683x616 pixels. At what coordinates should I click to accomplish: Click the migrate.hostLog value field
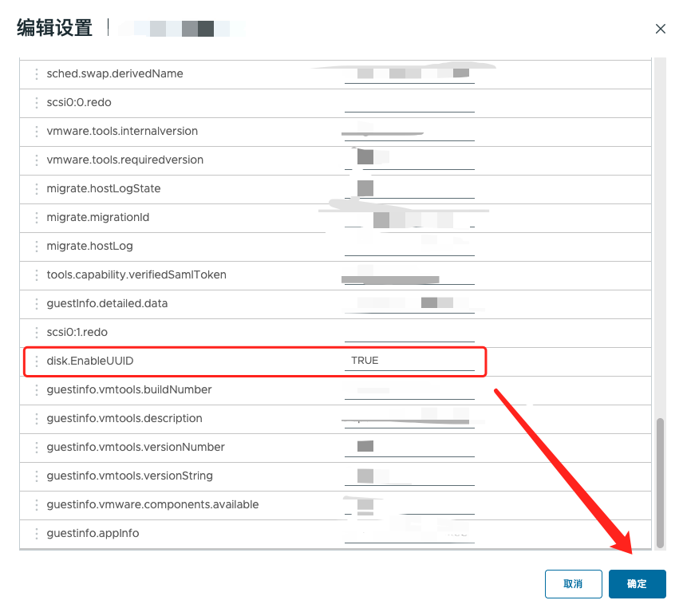(x=409, y=246)
